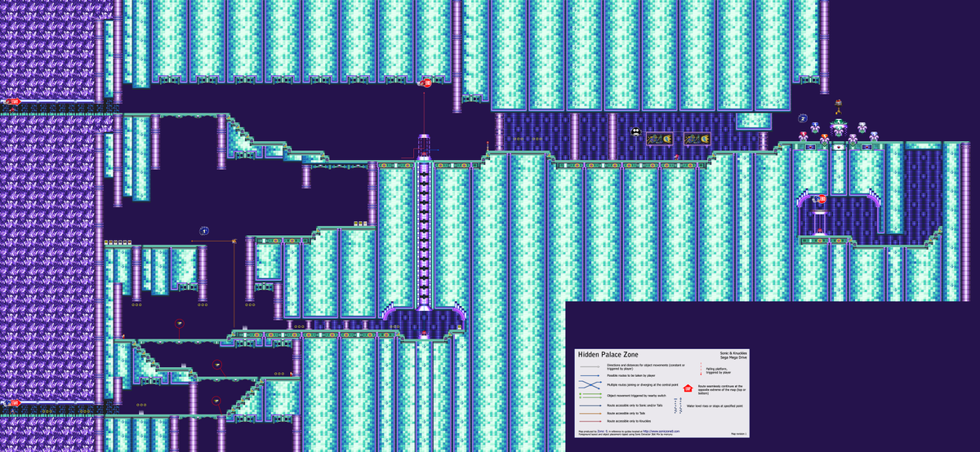The image size is (980, 452).
Task: Click 'Water level rises or stops' legend text
Action: 715,405
